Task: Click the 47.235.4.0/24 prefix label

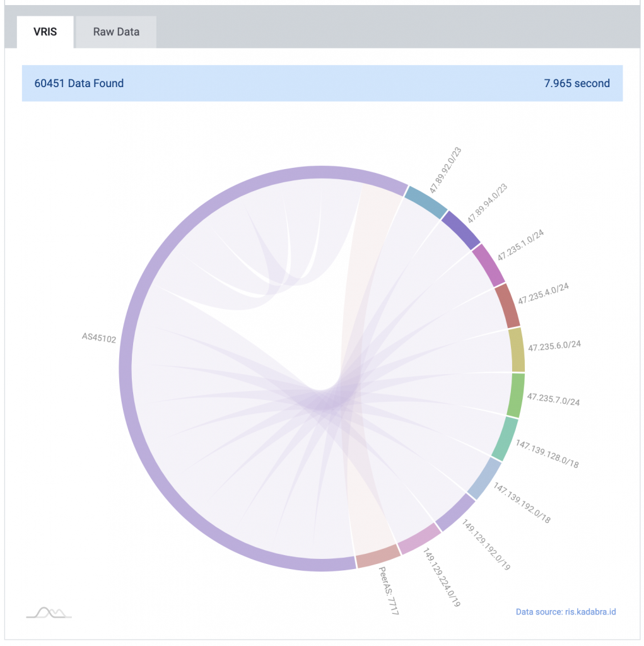Action: coord(543,293)
